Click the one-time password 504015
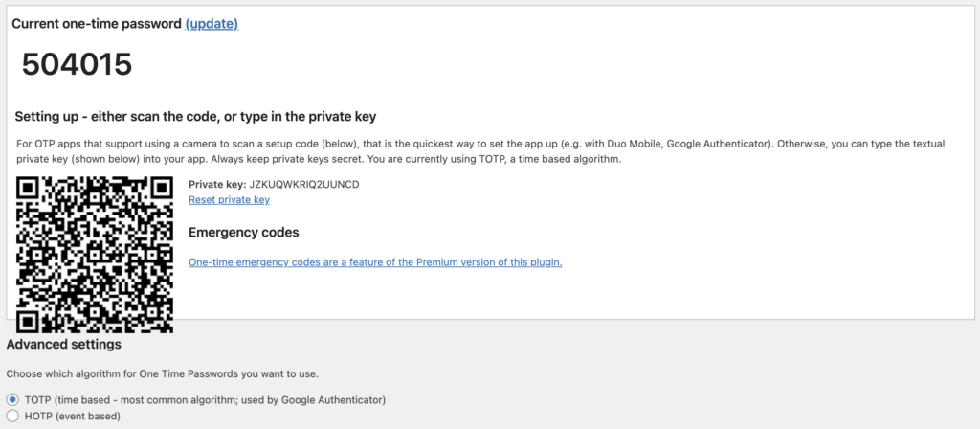The image size is (980, 429). [x=77, y=64]
